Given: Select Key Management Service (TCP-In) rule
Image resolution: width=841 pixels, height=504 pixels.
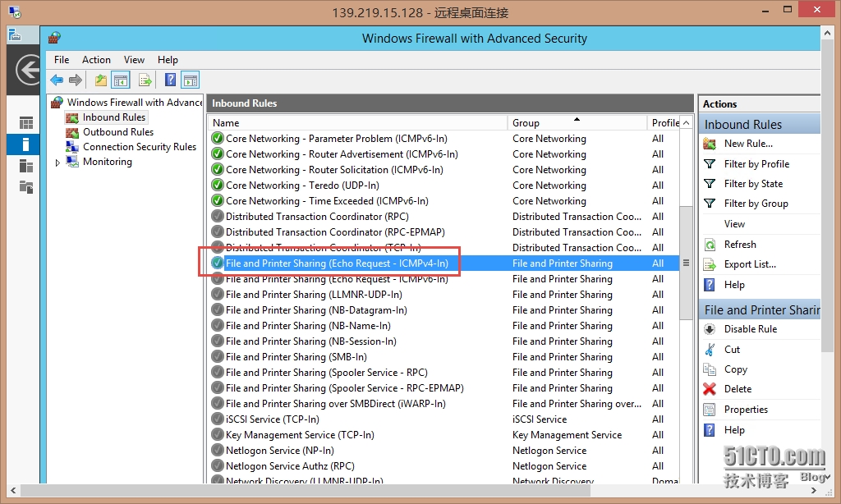Looking at the screenshot, I should [300, 435].
